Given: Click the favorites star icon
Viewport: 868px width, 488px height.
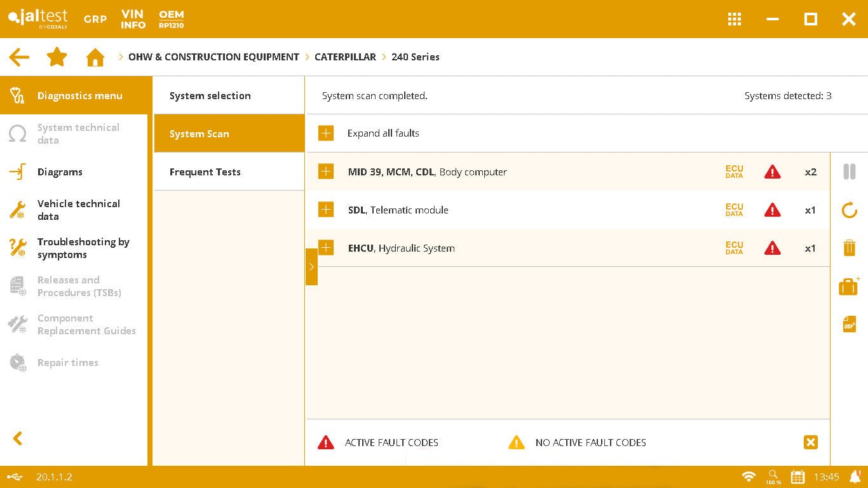Looking at the screenshot, I should pyautogui.click(x=57, y=57).
